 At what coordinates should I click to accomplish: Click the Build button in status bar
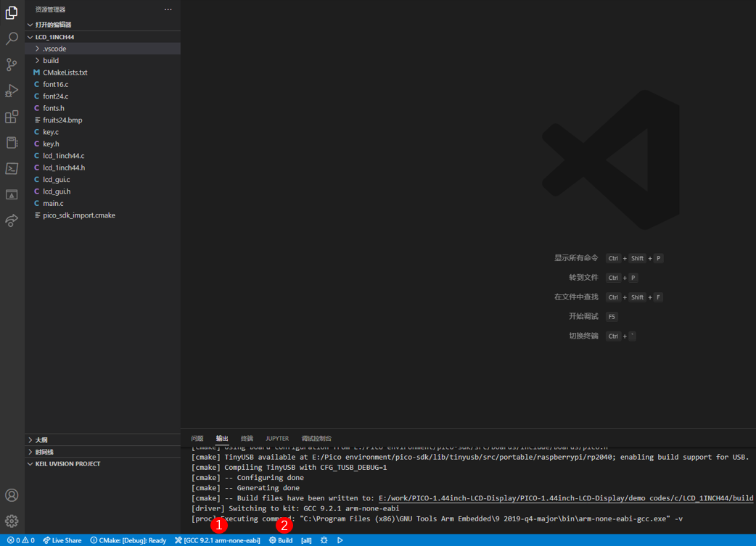tap(281, 540)
